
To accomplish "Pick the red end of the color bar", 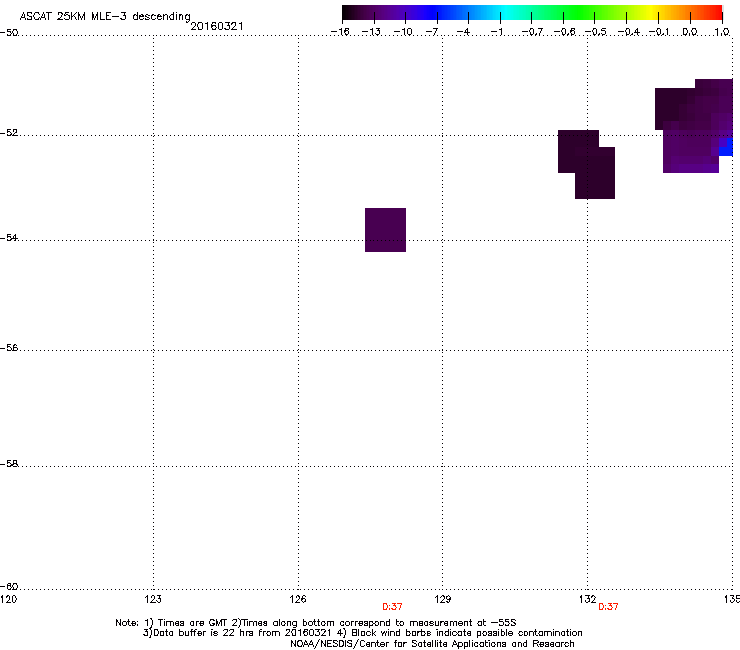I will (713, 13).
